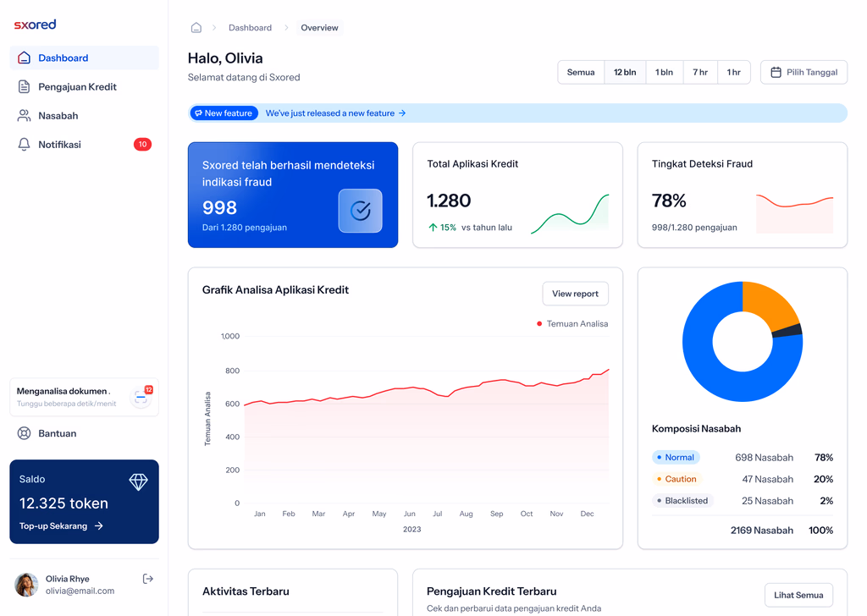The image size is (867, 616).
Task: Click the Bantuan lifebuoy icon
Action: [x=24, y=433]
